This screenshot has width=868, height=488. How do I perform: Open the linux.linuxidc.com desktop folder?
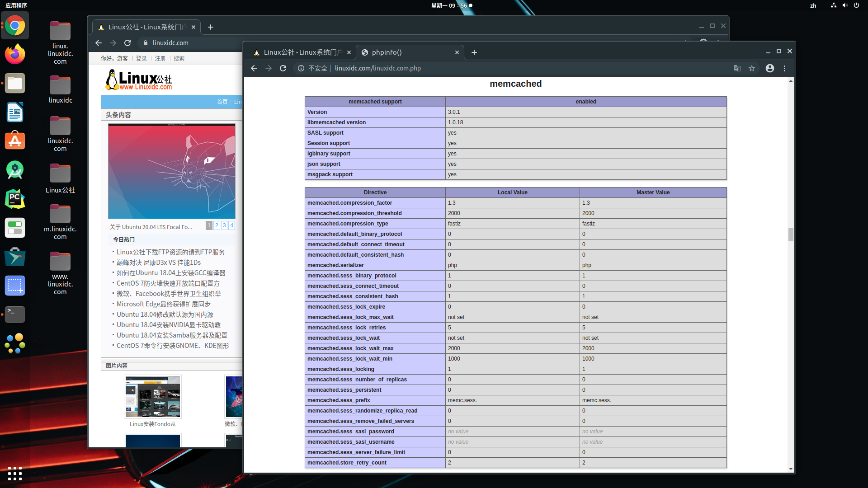point(60,43)
